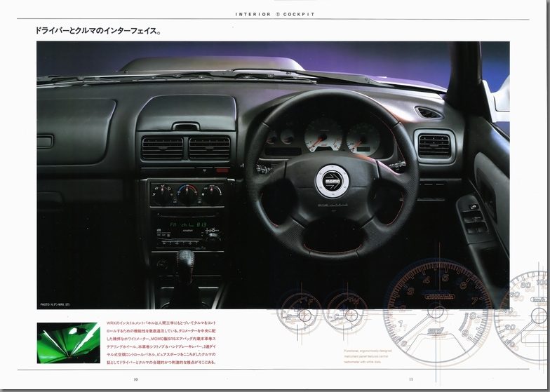Screen dimensions: 550x392
Task: Click the MOMO logo on steering wheel
Action: 332,180
